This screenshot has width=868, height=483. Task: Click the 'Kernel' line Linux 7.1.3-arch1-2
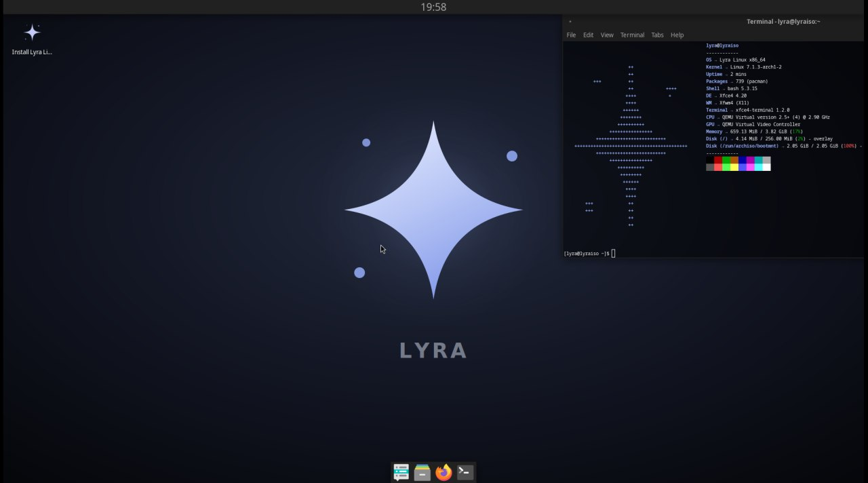(744, 67)
